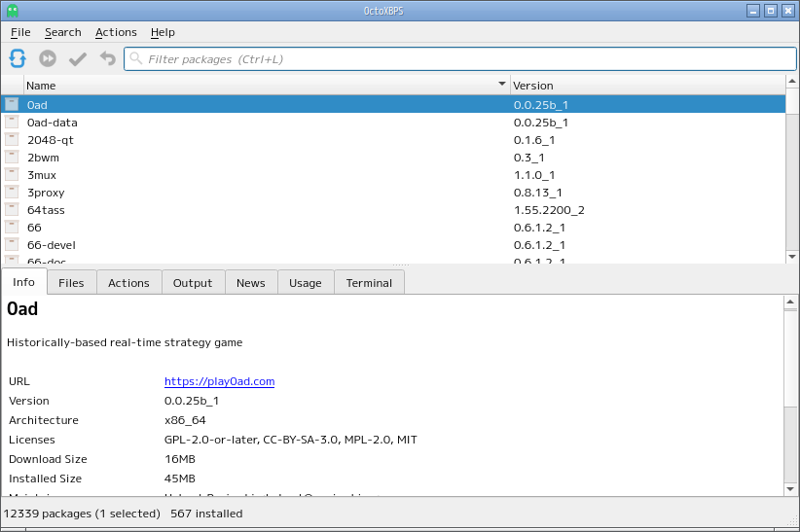Click version 0.1.6_1 cell

tap(534, 140)
